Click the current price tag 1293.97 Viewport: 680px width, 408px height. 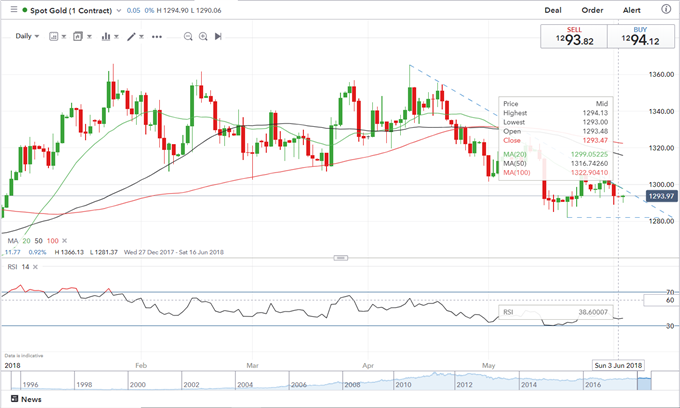[x=661, y=196]
